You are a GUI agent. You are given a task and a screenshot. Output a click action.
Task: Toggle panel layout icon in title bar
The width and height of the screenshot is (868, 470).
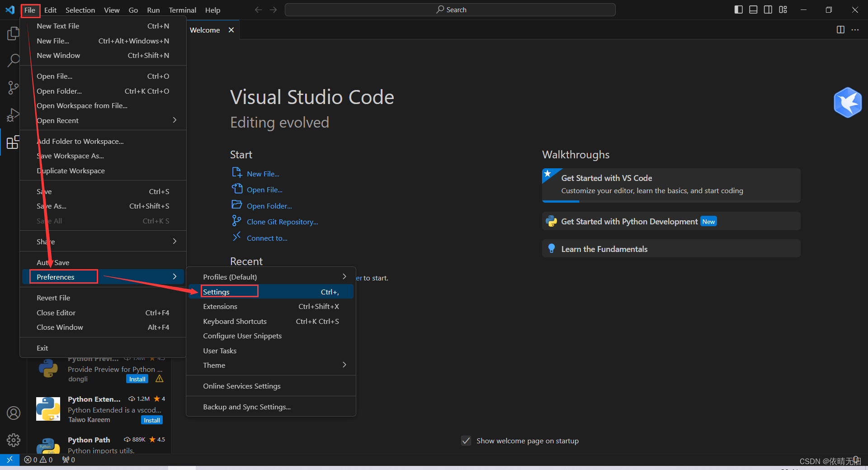(x=753, y=9)
